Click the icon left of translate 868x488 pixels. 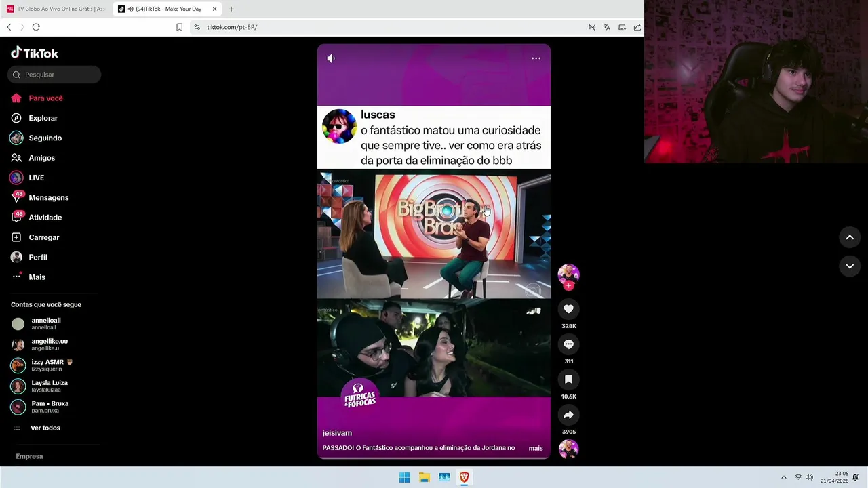click(591, 27)
